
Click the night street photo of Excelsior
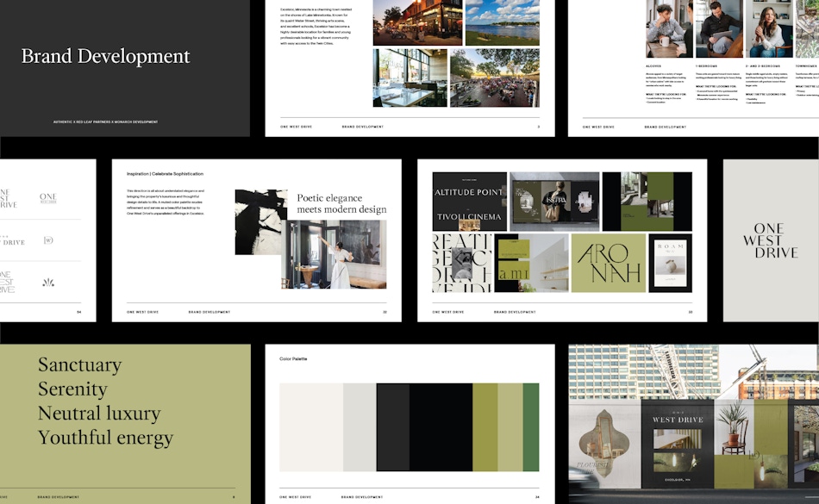(417, 22)
